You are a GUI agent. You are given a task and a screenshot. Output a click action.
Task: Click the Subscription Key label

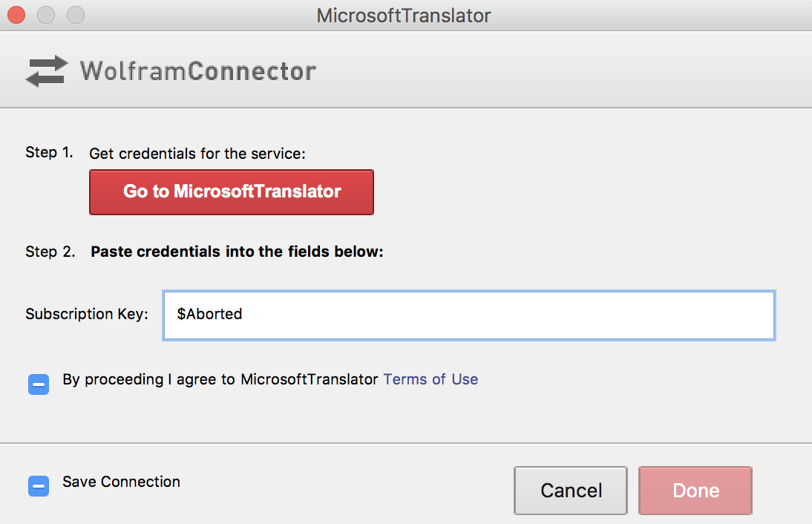[87, 314]
